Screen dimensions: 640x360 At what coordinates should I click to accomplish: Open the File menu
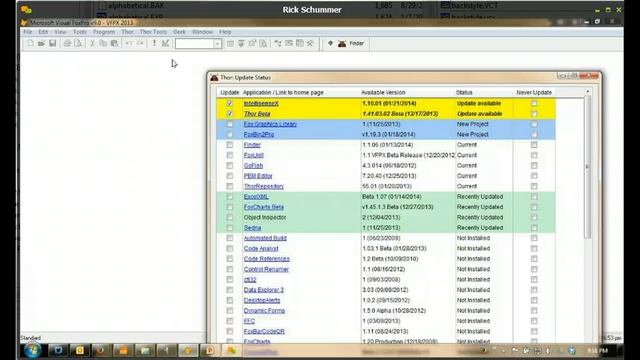pyautogui.click(x=28, y=32)
